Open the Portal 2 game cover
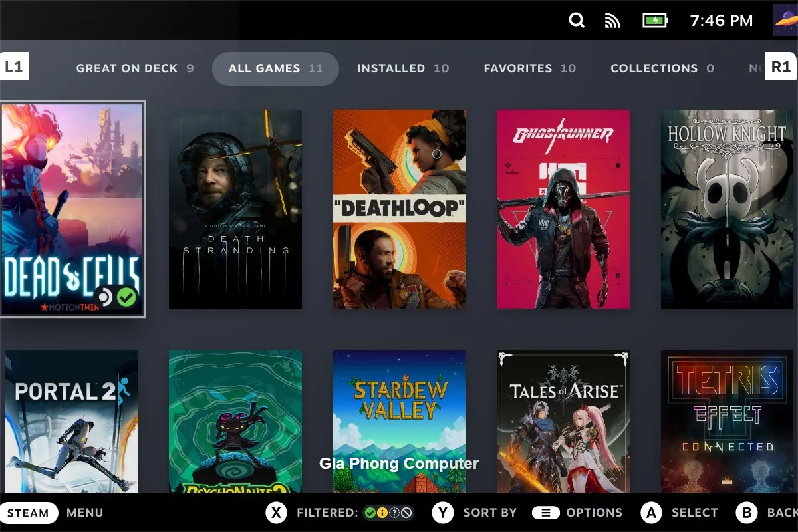This screenshot has height=532, width=798. [x=72, y=422]
